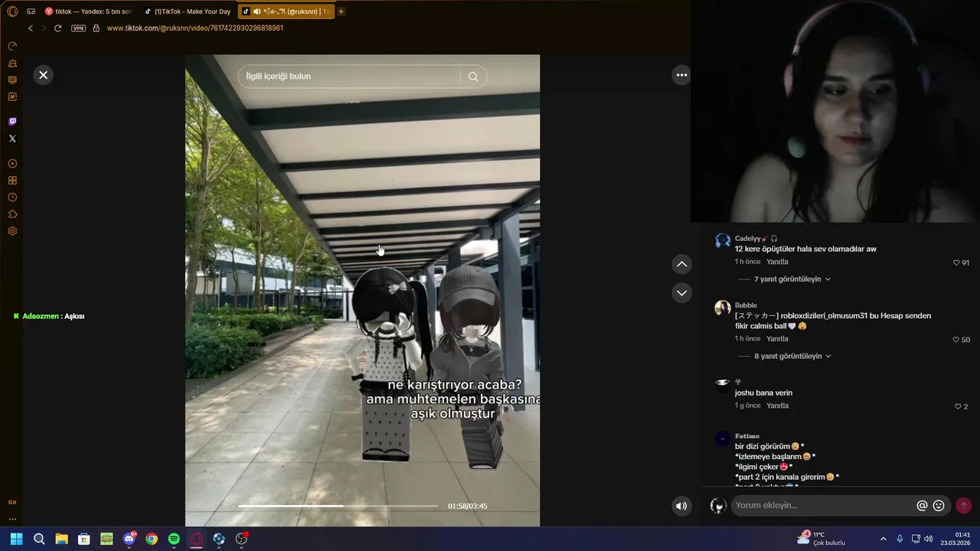The height and width of the screenshot is (551, 980).
Task: Open emoji picker in comment box
Action: coord(939,506)
